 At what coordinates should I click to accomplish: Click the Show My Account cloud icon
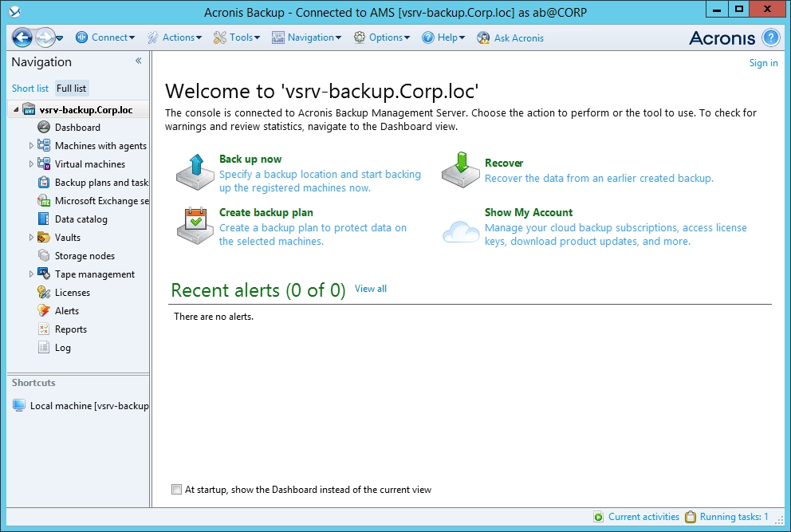(461, 231)
